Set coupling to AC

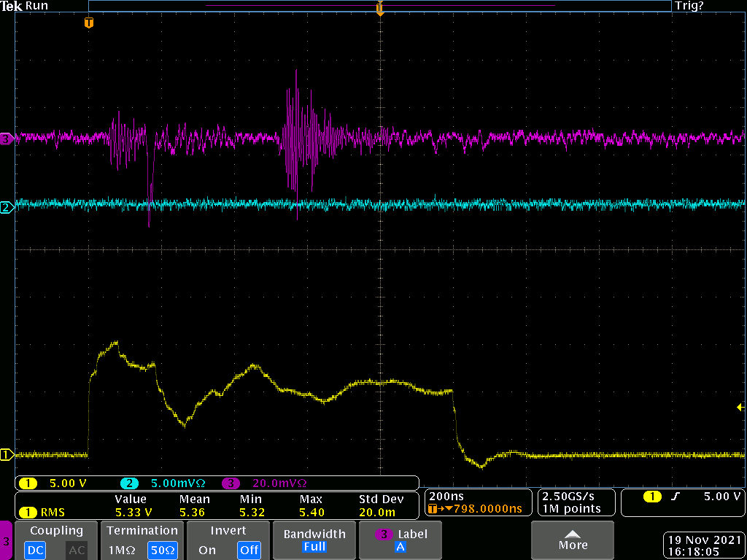[77, 551]
